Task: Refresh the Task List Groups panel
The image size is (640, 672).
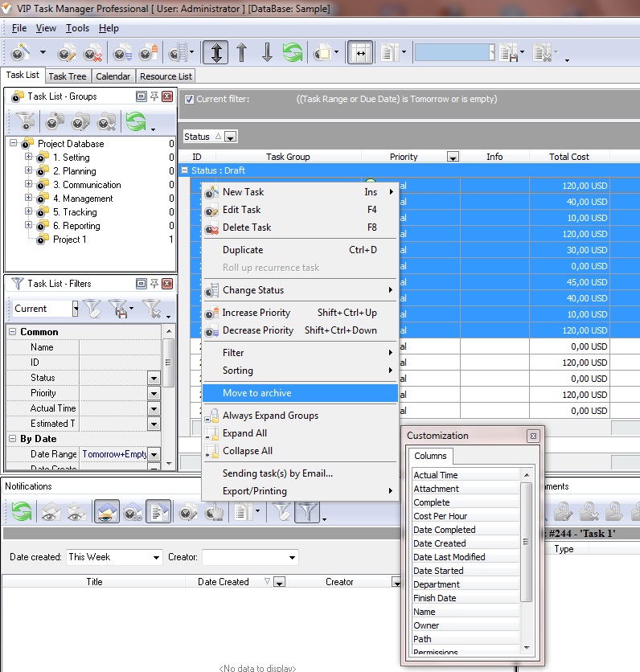Action: pos(134,122)
